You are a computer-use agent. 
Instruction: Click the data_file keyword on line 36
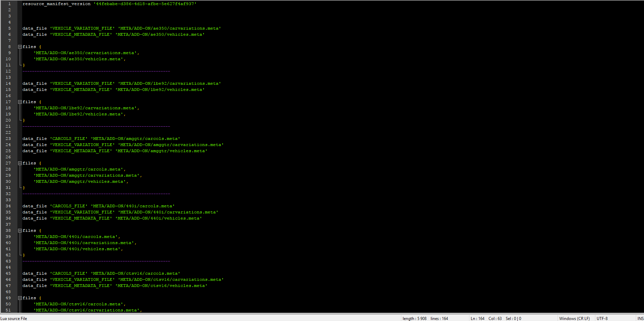(35, 218)
